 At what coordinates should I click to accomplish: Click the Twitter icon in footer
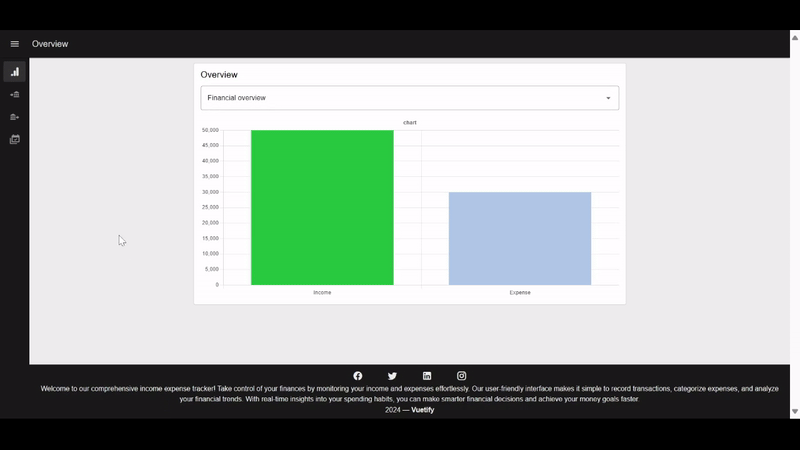coord(392,376)
